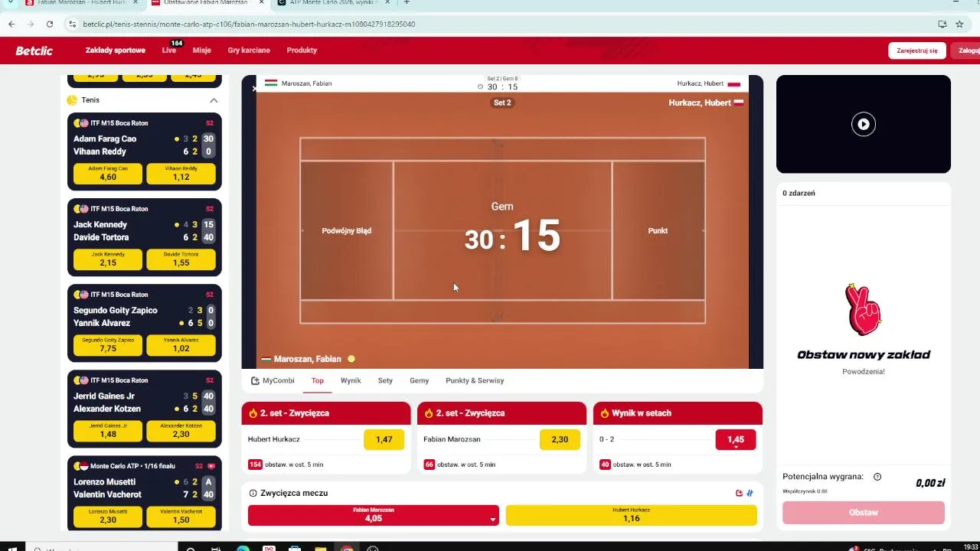Click the Tenis ball icon

point(72,100)
